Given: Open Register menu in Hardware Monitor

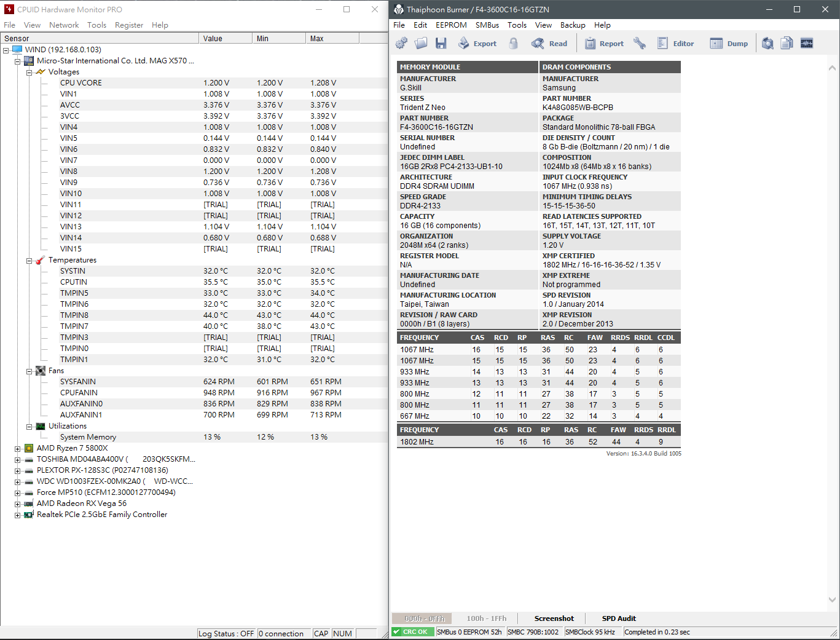Looking at the screenshot, I should pyautogui.click(x=129, y=25).
